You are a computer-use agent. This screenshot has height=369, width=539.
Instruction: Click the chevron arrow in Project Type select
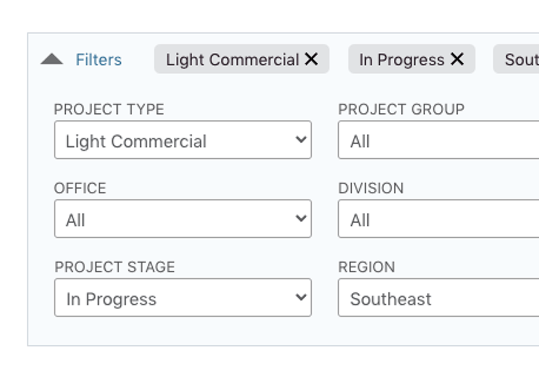(x=301, y=140)
